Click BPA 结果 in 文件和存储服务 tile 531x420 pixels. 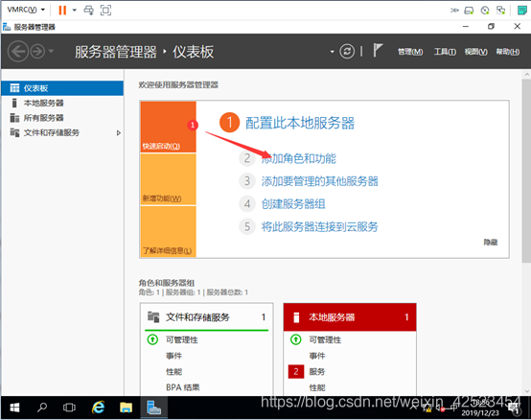pyautogui.click(x=182, y=387)
